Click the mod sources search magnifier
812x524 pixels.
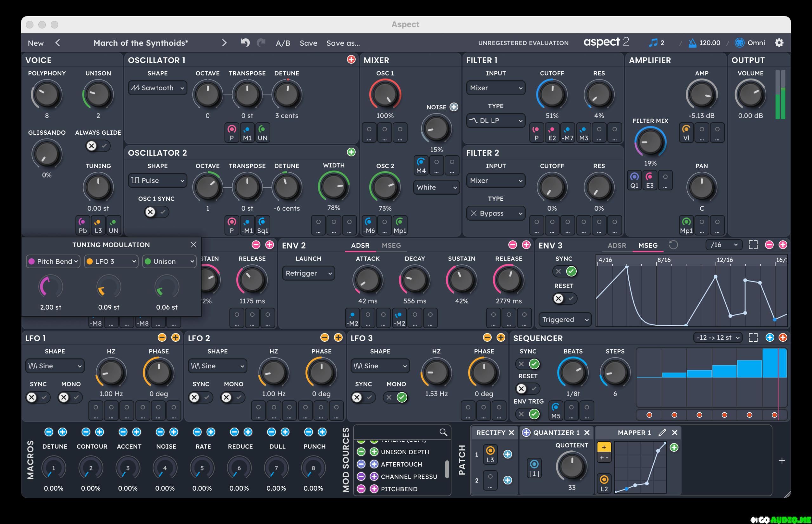tap(443, 432)
